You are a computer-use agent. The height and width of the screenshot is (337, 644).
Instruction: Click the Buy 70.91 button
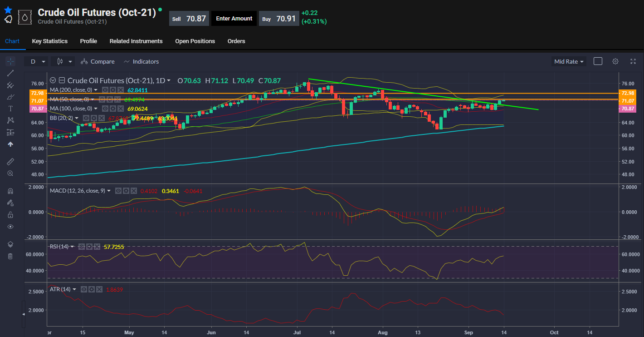[x=279, y=19]
